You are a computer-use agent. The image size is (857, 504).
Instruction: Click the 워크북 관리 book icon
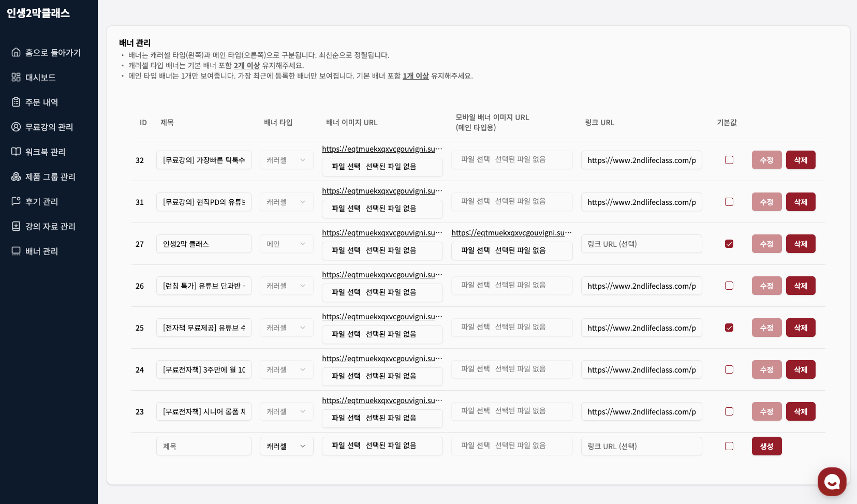(x=16, y=152)
